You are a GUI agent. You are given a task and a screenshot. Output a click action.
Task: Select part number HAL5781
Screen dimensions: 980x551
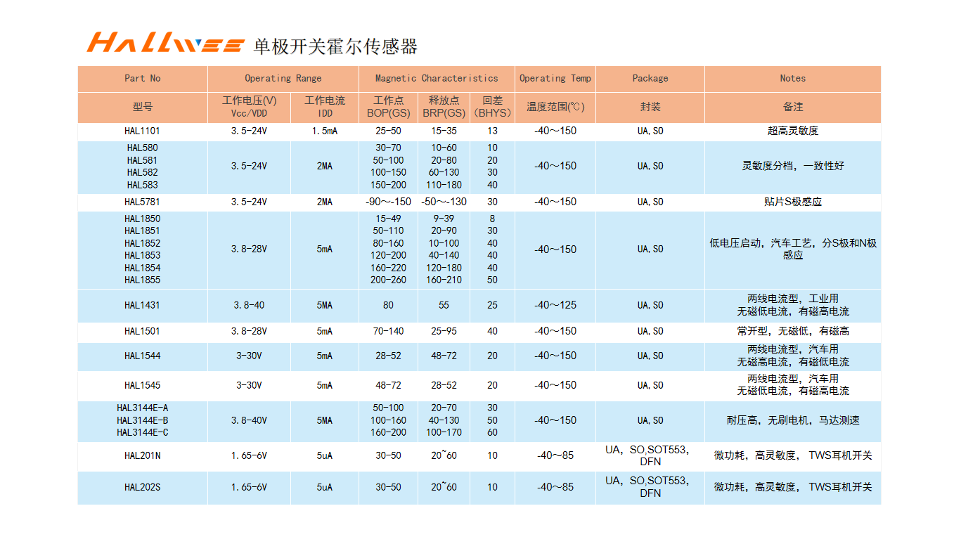[143, 202]
